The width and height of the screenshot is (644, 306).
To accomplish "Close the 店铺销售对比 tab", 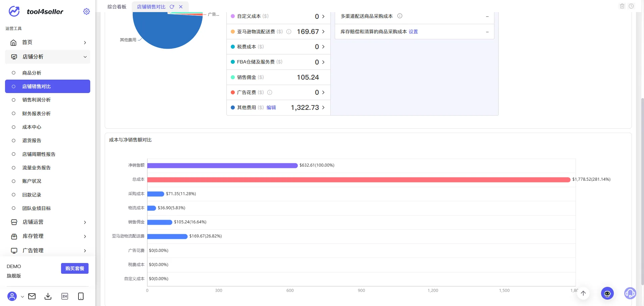I will [181, 7].
